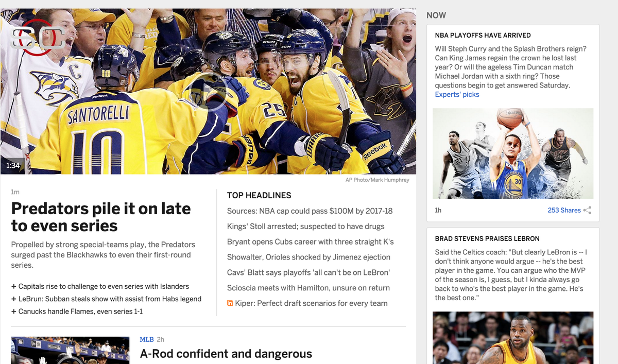Click the SC SportsCenter logo

click(x=38, y=37)
